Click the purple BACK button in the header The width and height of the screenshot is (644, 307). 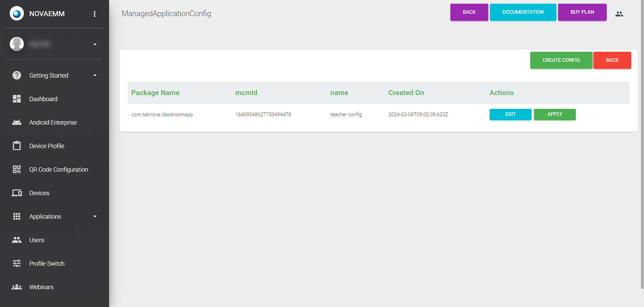[469, 12]
